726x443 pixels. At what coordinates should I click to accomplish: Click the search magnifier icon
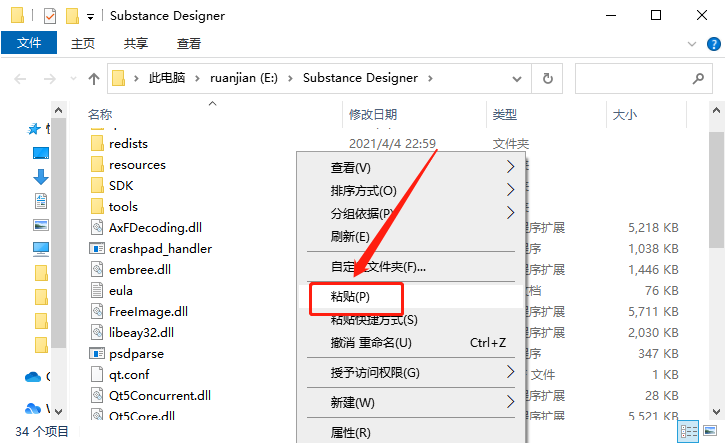click(x=698, y=79)
